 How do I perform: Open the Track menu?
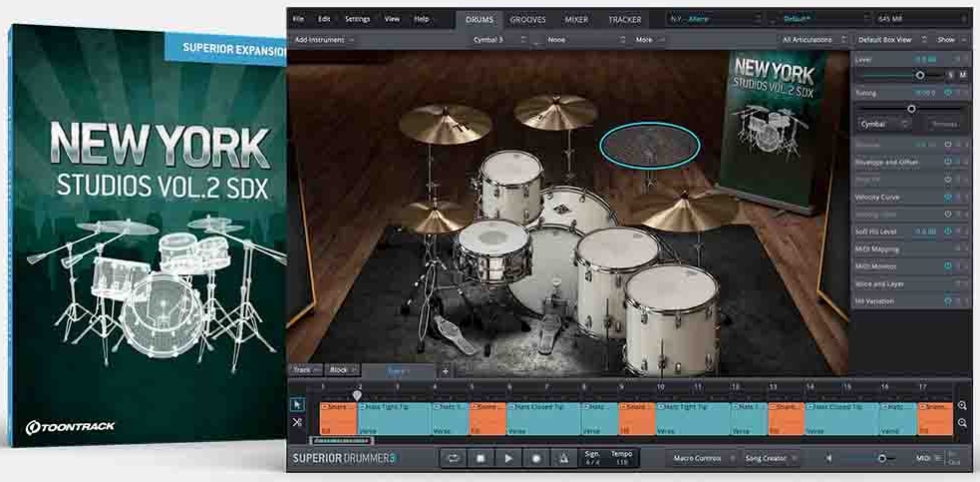point(306,370)
